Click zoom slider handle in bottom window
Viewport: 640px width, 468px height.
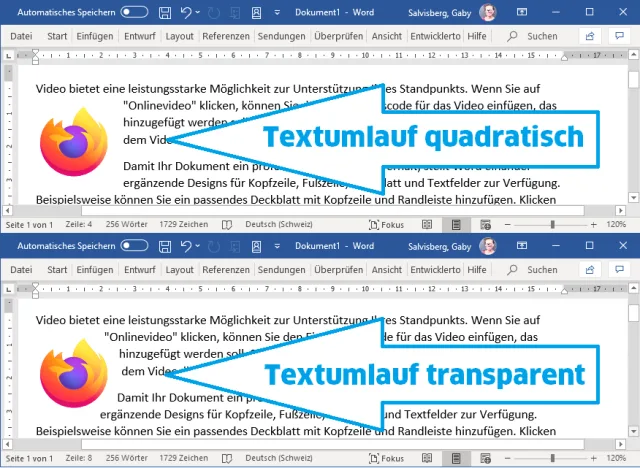(553, 458)
